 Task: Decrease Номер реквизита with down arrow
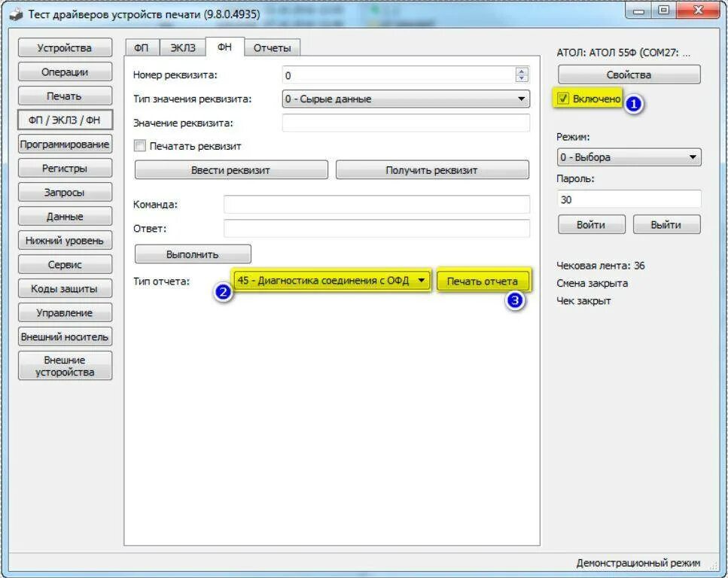[x=522, y=78]
